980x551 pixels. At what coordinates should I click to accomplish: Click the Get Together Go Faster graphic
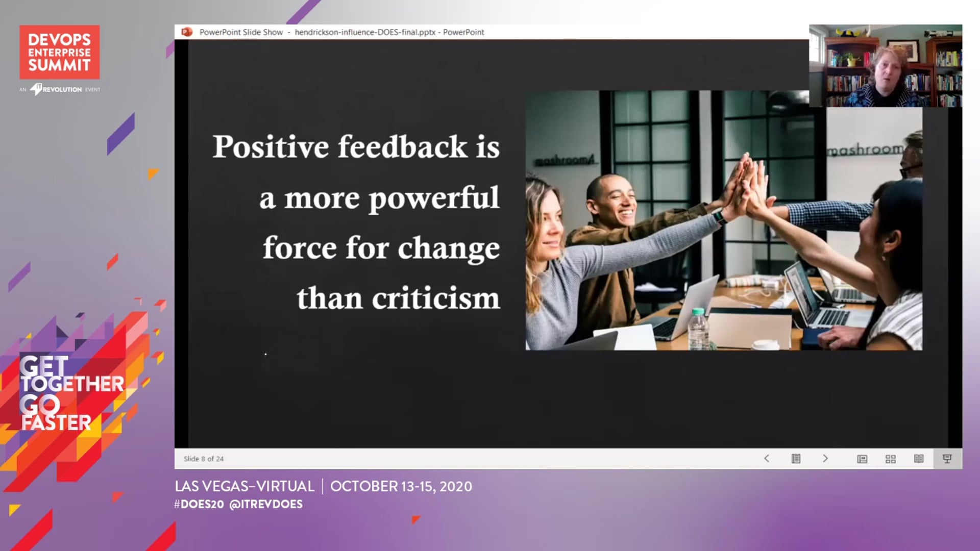[x=71, y=393]
